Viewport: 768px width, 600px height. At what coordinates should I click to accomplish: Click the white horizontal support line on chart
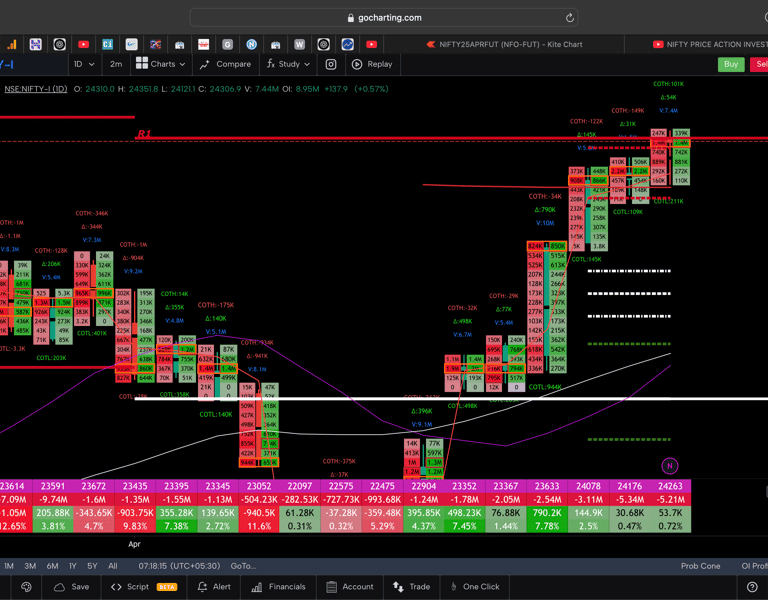coord(451,399)
